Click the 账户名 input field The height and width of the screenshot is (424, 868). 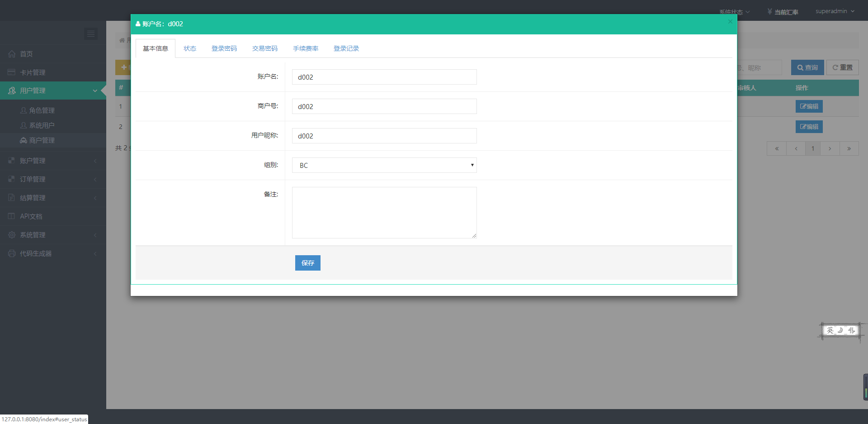[384, 77]
